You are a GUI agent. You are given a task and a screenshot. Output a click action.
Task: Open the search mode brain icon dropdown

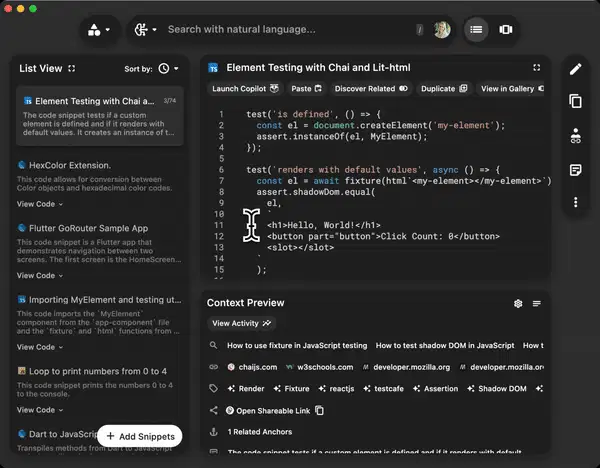click(145, 29)
